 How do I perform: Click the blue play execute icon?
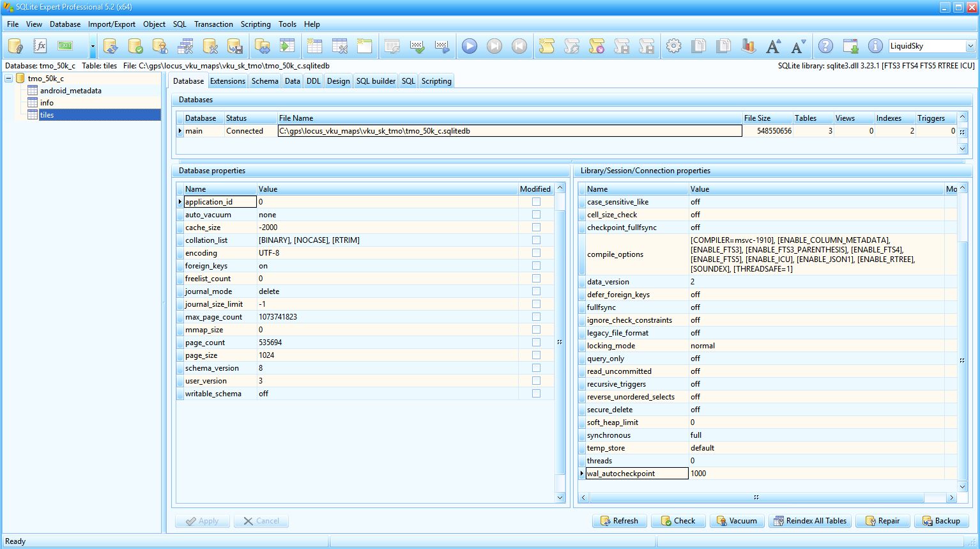point(470,46)
